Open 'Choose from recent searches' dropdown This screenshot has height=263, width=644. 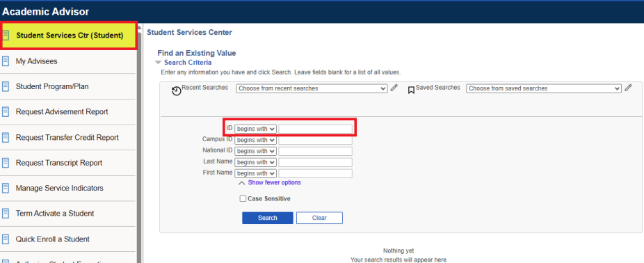point(312,88)
